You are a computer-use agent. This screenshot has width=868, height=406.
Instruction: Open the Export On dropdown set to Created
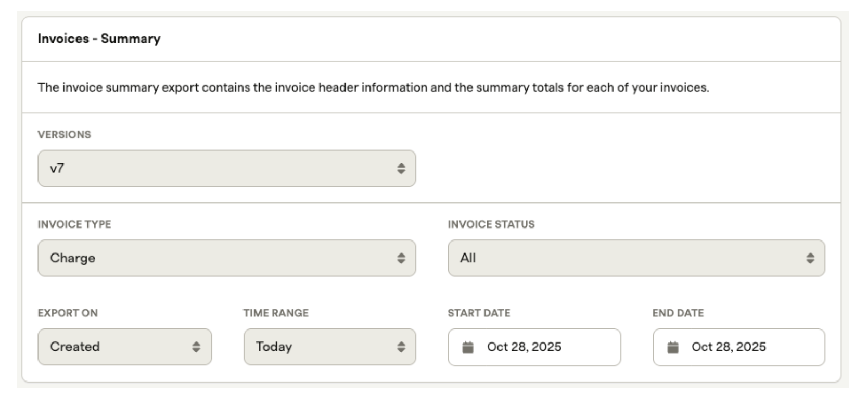(x=114, y=347)
